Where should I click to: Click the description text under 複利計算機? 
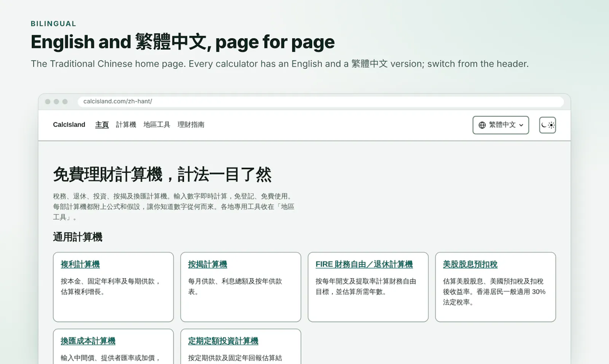pyautogui.click(x=111, y=286)
